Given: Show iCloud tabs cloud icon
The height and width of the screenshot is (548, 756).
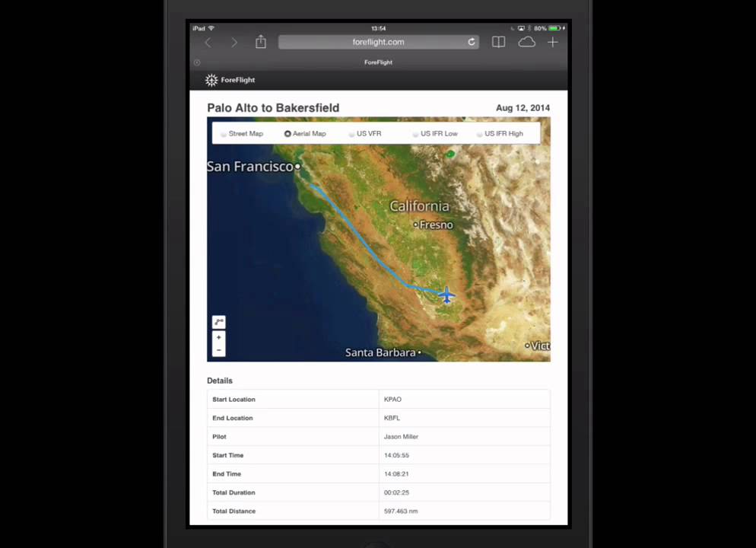Looking at the screenshot, I should pos(526,42).
